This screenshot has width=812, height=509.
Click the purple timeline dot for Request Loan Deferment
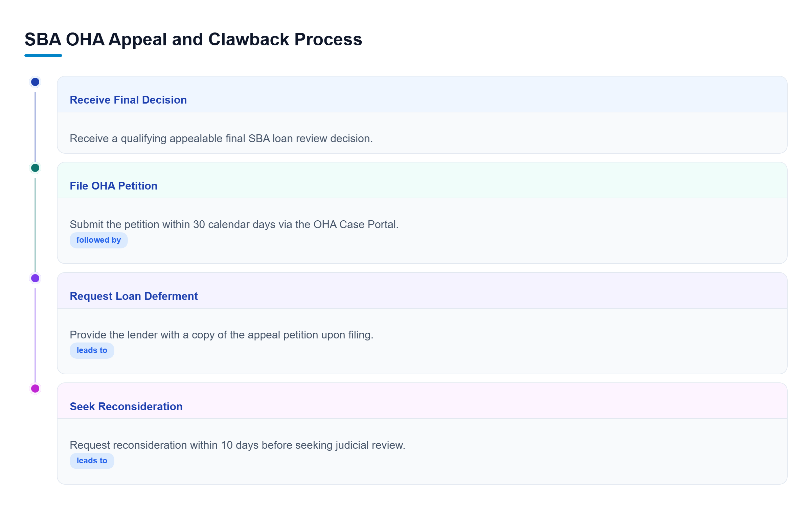pyautogui.click(x=35, y=278)
